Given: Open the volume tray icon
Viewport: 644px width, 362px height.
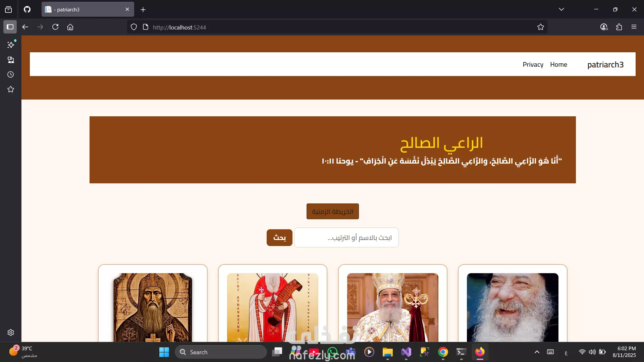Looking at the screenshot, I should tap(592, 352).
